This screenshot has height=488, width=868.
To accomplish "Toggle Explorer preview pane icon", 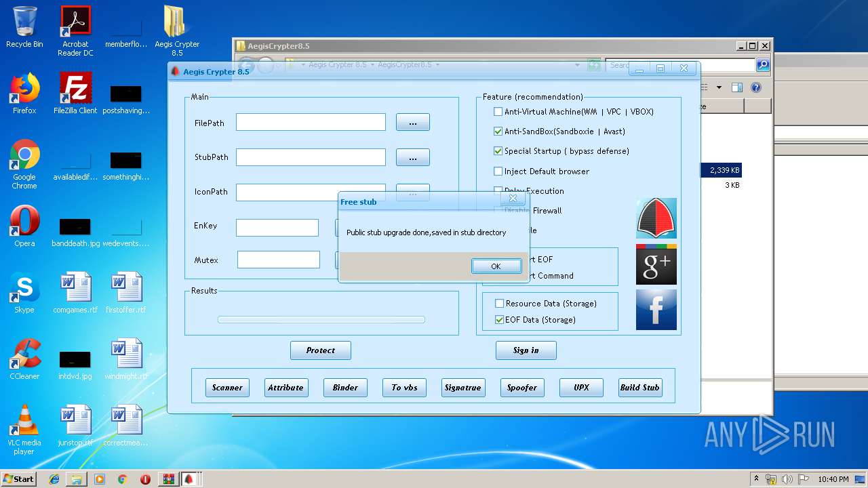I will [x=737, y=87].
